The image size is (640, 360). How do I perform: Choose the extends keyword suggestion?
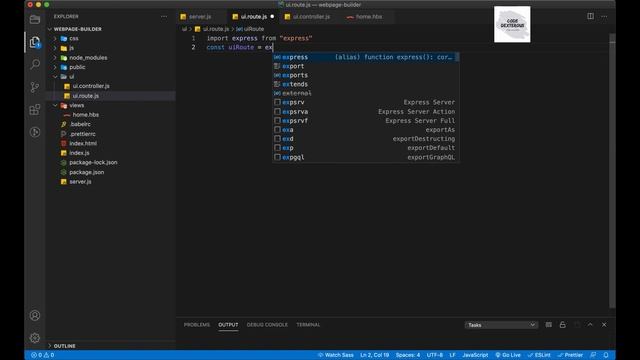pyautogui.click(x=366, y=84)
